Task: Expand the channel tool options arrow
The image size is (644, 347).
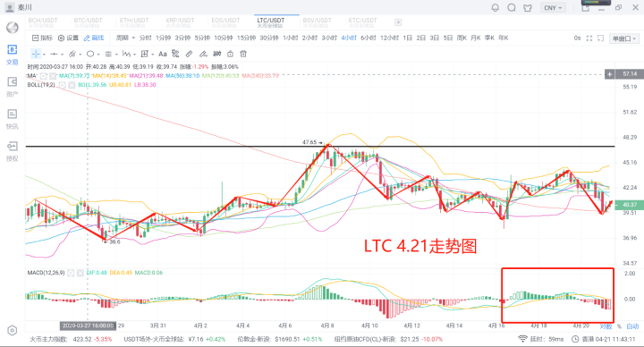Action: 80,55
